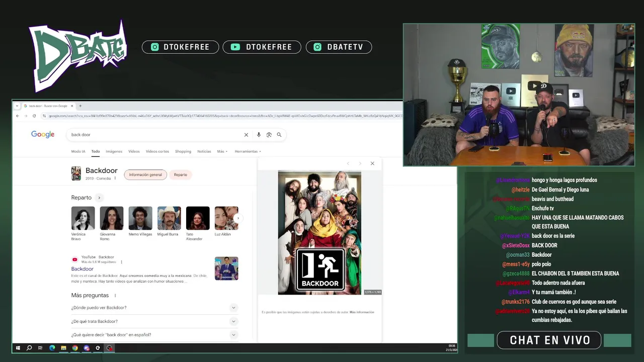Open Giovanna Romo cast photo

[x=112, y=218]
